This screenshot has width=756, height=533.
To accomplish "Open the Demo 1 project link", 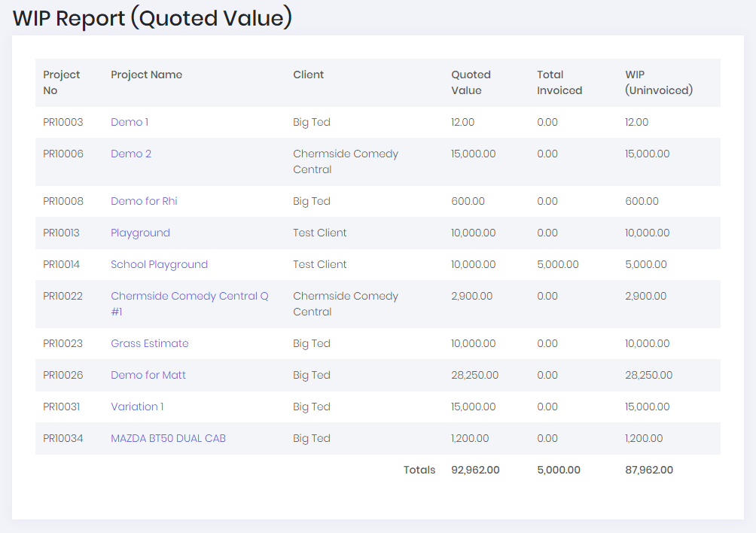I will [x=130, y=122].
